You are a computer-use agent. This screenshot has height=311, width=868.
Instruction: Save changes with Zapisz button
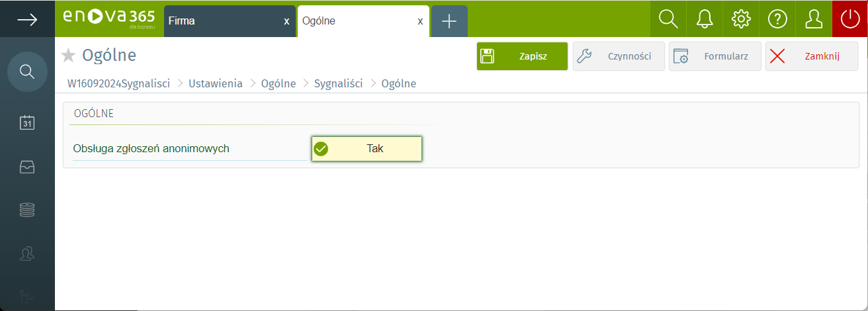(x=522, y=56)
